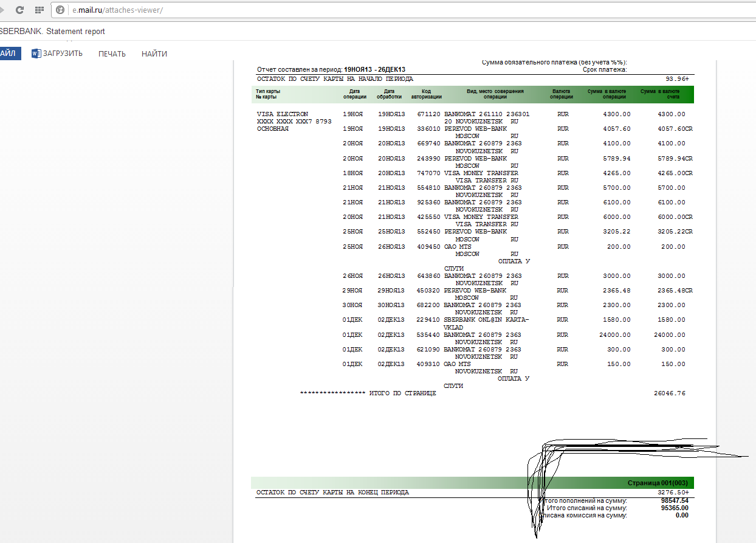Download document via ЗАГРУЗИТЬ

coord(57,54)
